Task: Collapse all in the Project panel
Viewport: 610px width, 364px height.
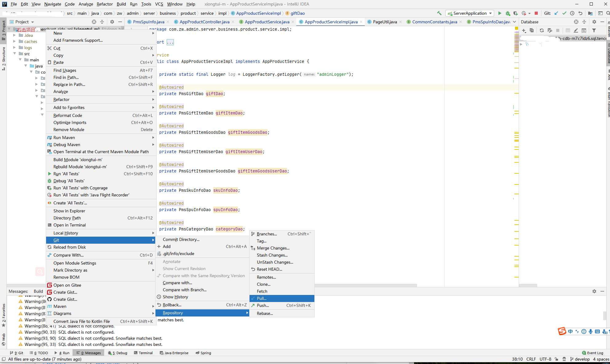Action: coord(102,22)
